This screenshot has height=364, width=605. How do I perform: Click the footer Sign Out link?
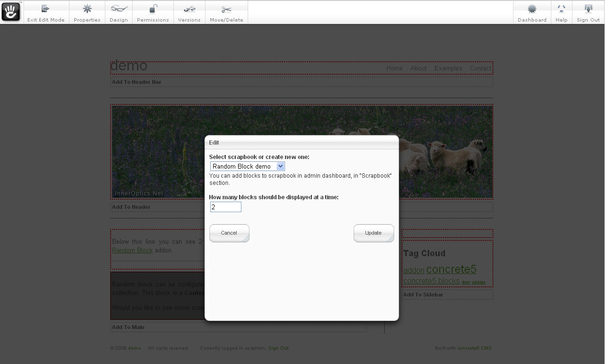click(278, 348)
